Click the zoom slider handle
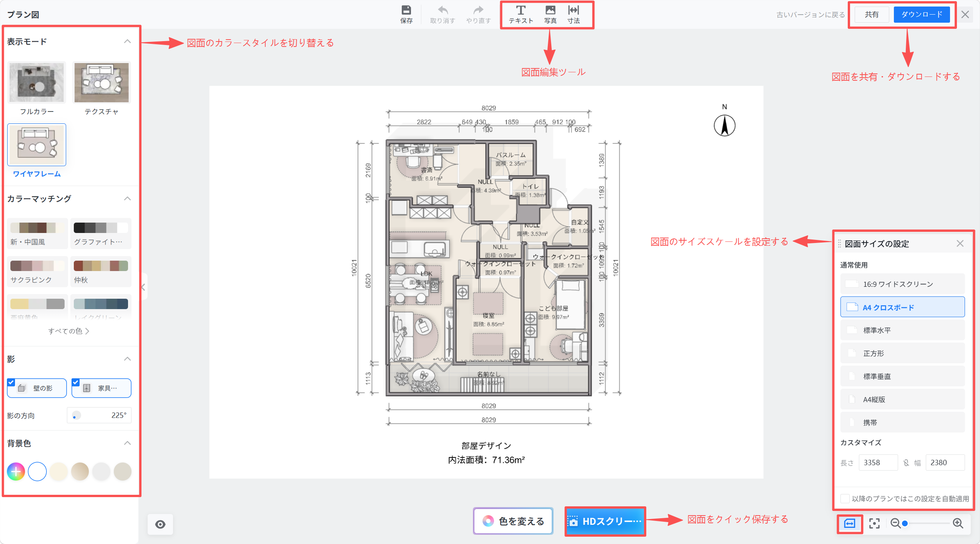 click(905, 523)
